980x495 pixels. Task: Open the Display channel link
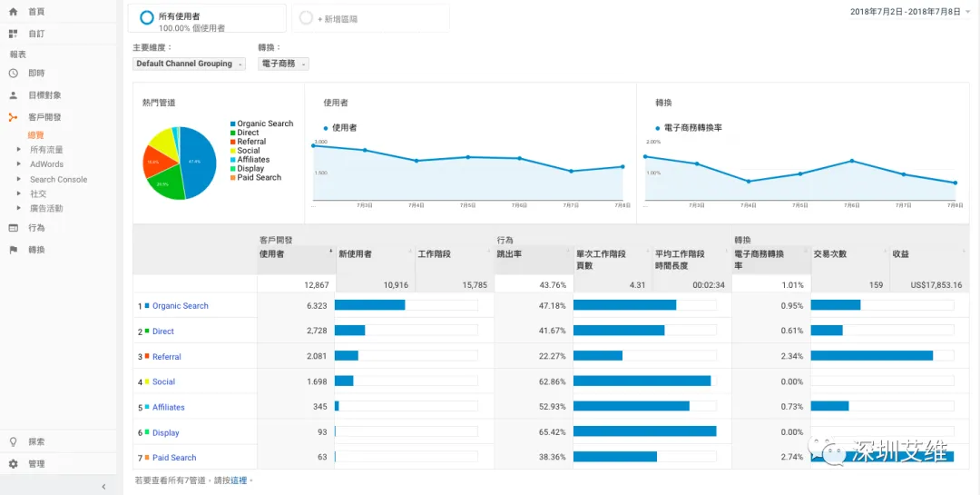(166, 433)
